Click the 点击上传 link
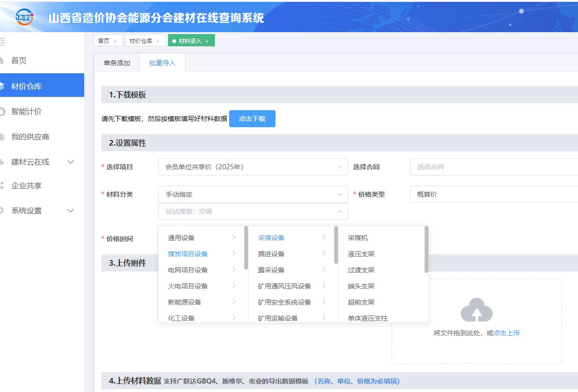The height and width of the screenshot is (392, 578). pos(507,333)
